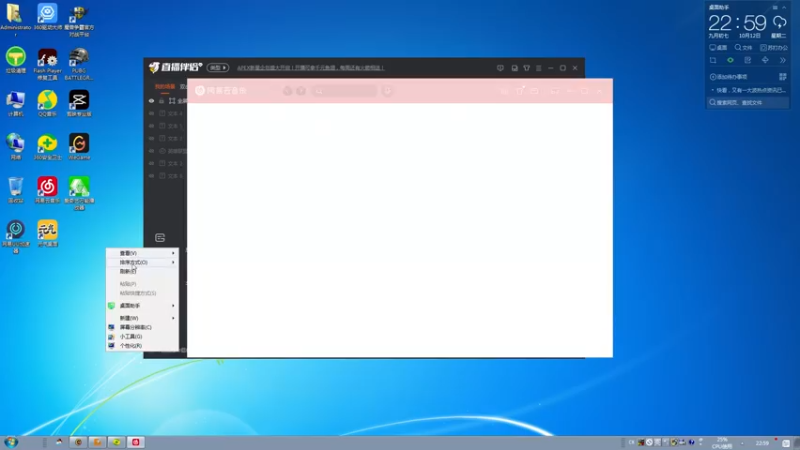Click the Windows Start button
800x450 pixels.
(x=11, y=442)
